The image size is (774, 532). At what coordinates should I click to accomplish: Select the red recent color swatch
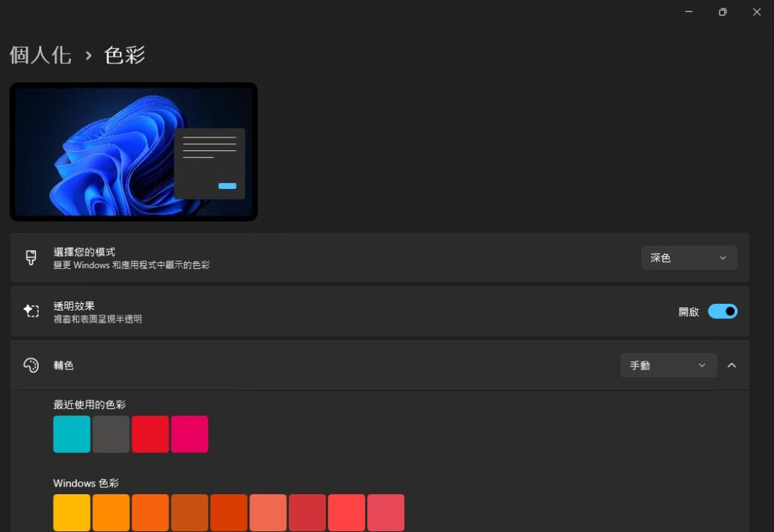(150, 434)
